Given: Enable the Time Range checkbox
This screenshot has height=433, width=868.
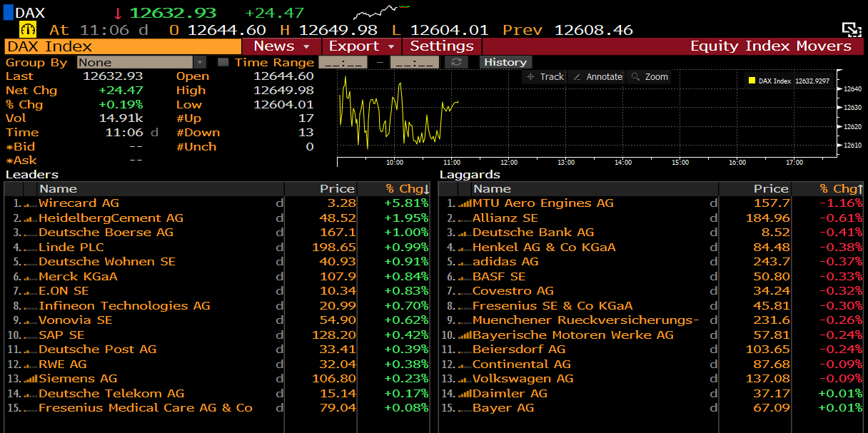Looking at the screenshot, I should click(x=223, y=62).
